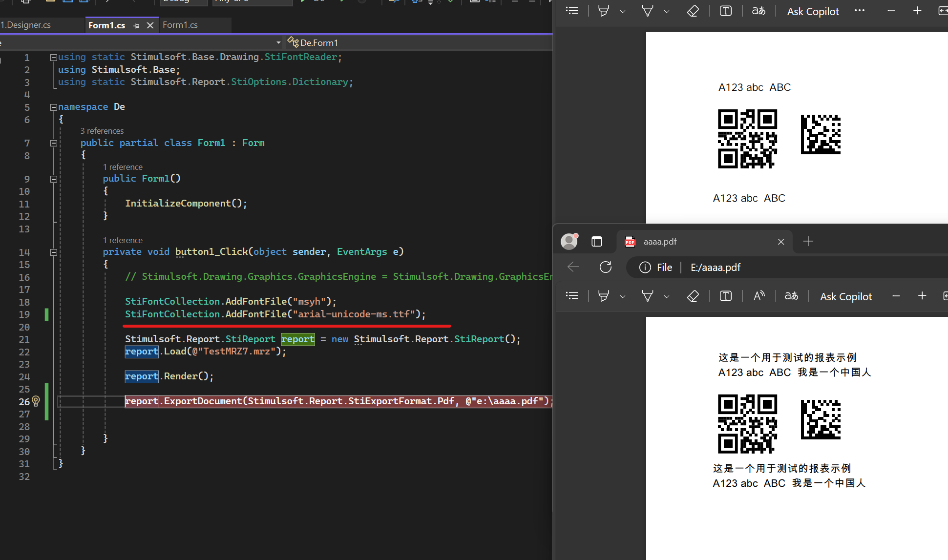
Task: Collapse button1_Click method block
Action: (x=54, y=252)
